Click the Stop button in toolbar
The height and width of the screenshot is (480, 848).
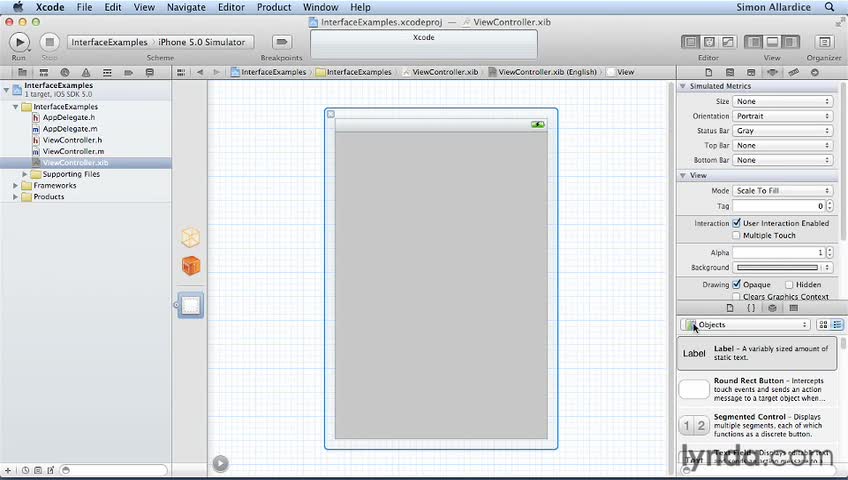click(x=49, y=42)
